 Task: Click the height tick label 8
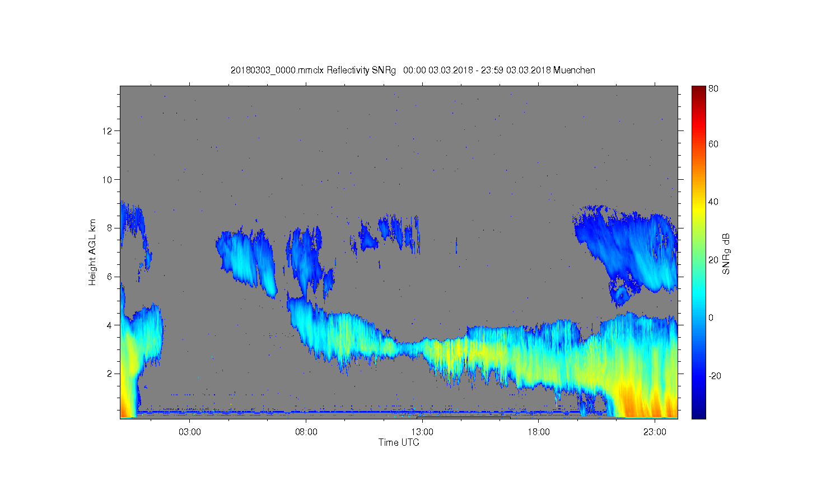click(x=110, y=228)
